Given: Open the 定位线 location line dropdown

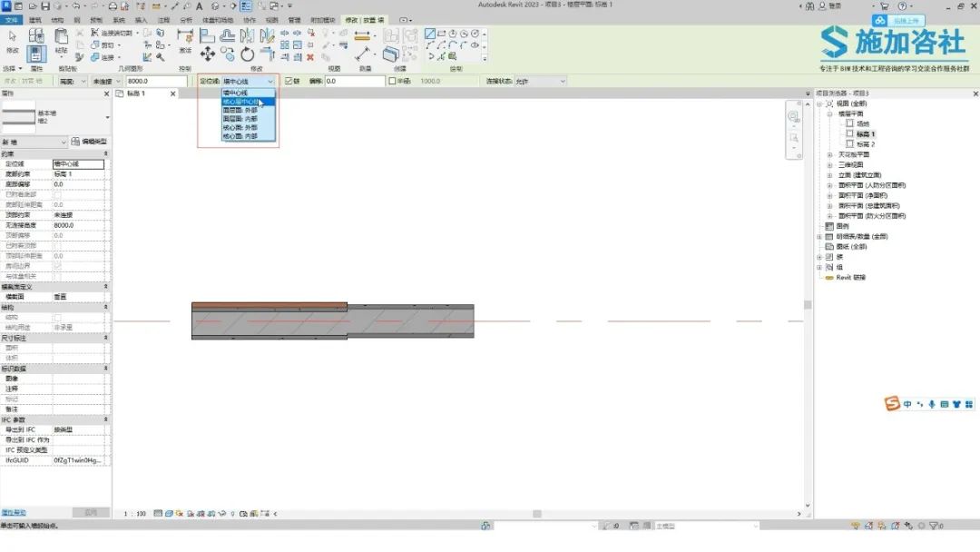Looking at the screenshot, I should tap(249, 82).
